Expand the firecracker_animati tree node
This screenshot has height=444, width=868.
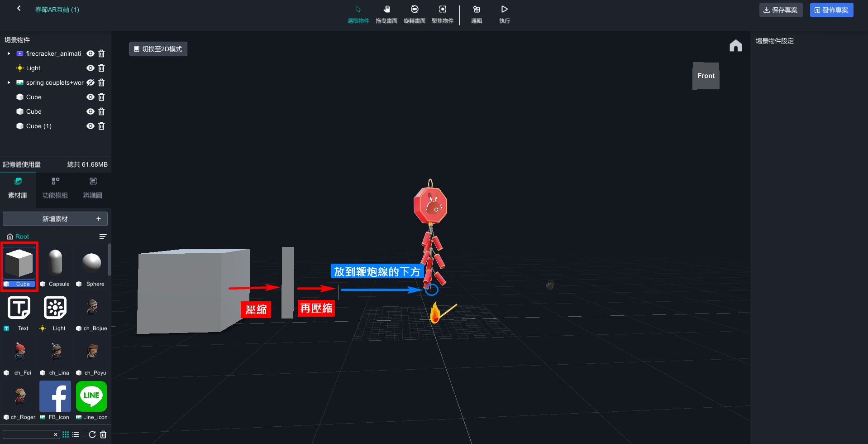[x=9, y=53]
